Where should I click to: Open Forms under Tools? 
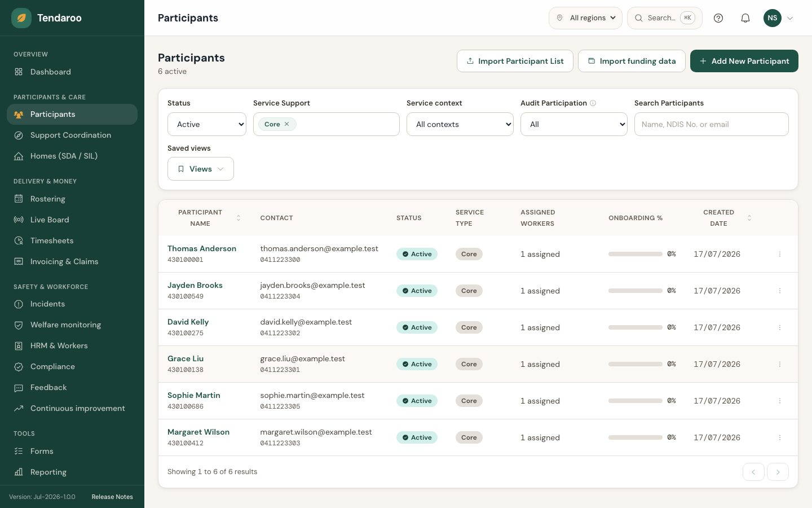coord(72,451)
